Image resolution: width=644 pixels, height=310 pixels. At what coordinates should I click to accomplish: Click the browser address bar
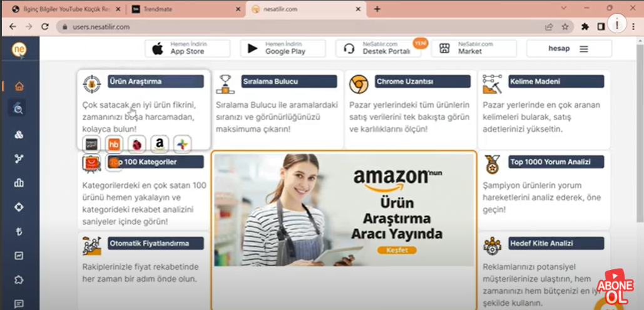coord(300,27)
